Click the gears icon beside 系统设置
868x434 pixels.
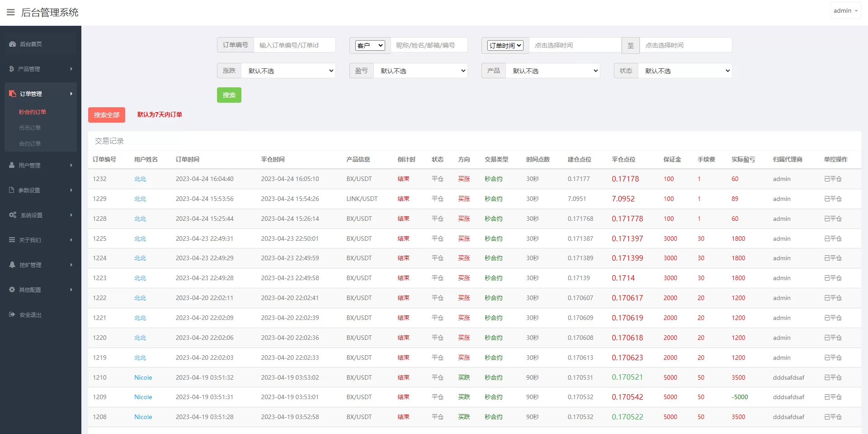coord(13,215)
